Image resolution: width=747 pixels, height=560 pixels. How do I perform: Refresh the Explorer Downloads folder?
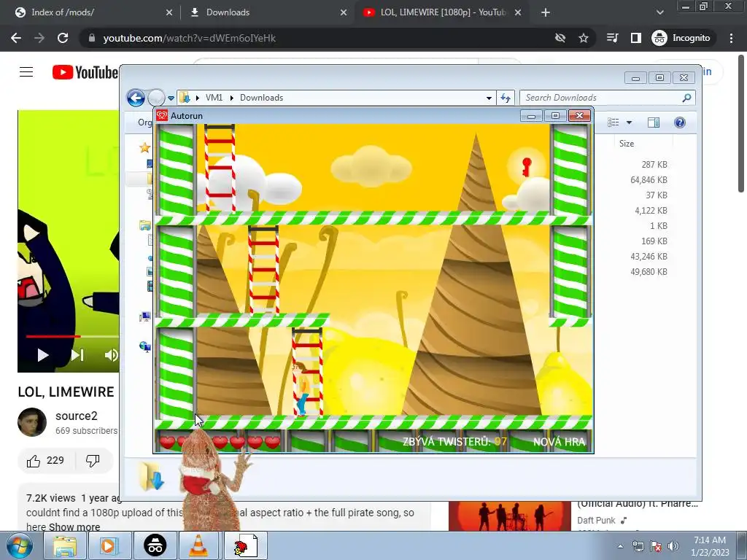point(506,98)
